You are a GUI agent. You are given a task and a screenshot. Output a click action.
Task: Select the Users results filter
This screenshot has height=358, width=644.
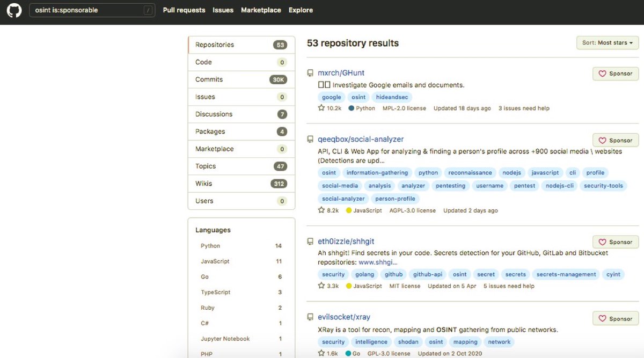click(241, 201)
